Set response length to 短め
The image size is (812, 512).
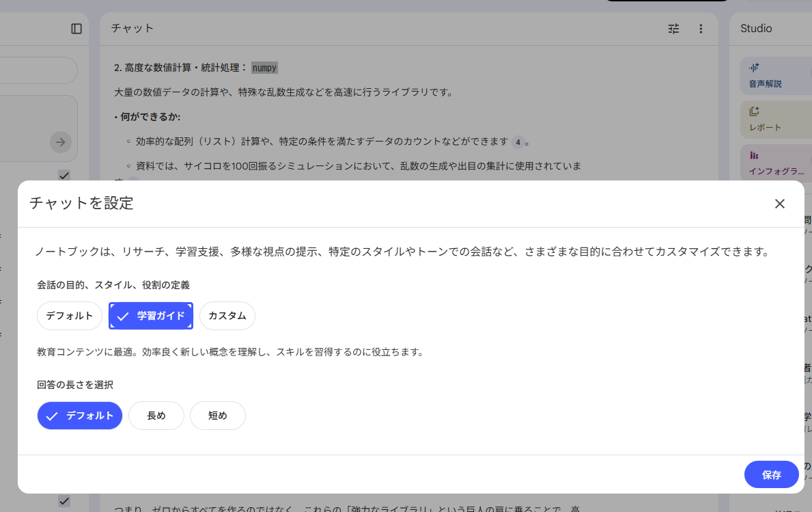pyautogui.click(x=217, y=415)
